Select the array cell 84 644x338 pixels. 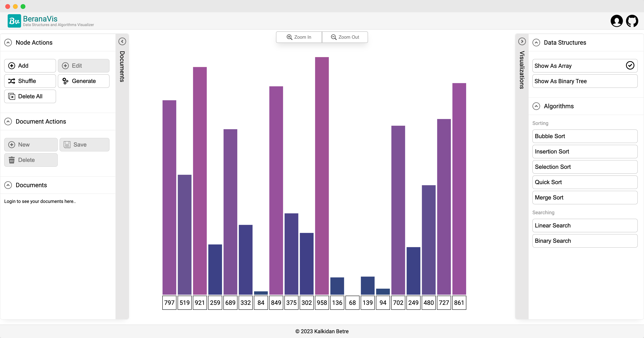tap(261, 303)
